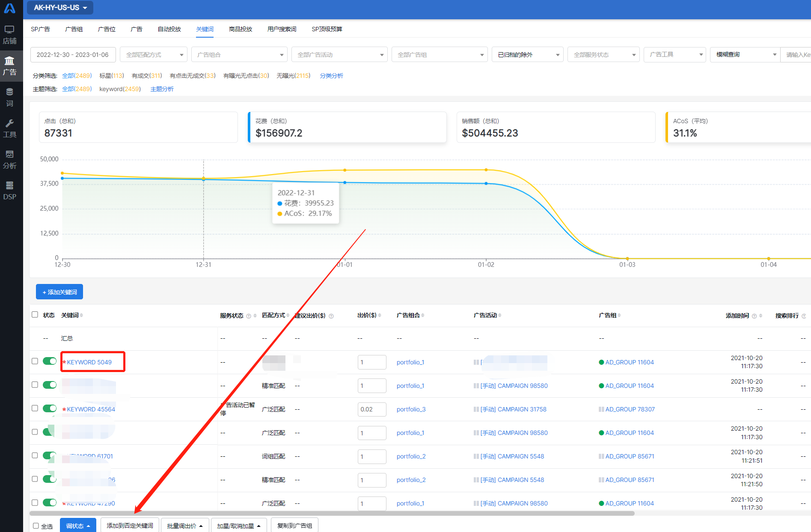
Task: Click the date range field 2022-12-30 - 2023-01-06
Action: 73,55
